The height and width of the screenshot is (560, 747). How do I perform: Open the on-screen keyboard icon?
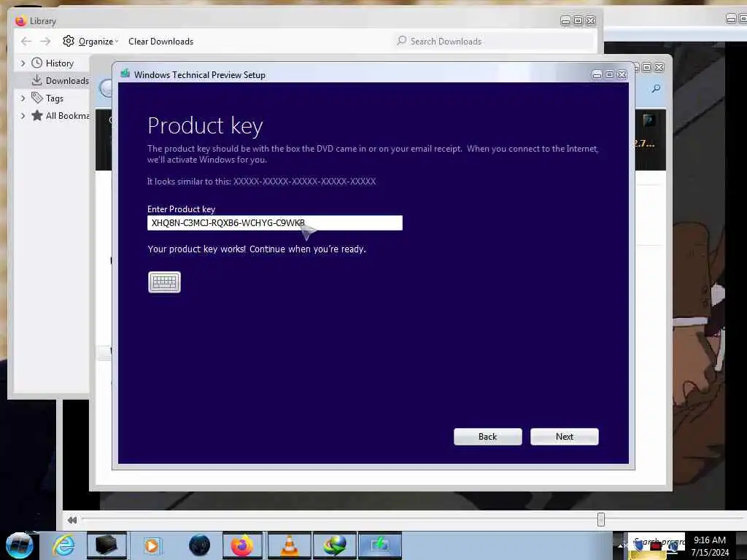164,282
